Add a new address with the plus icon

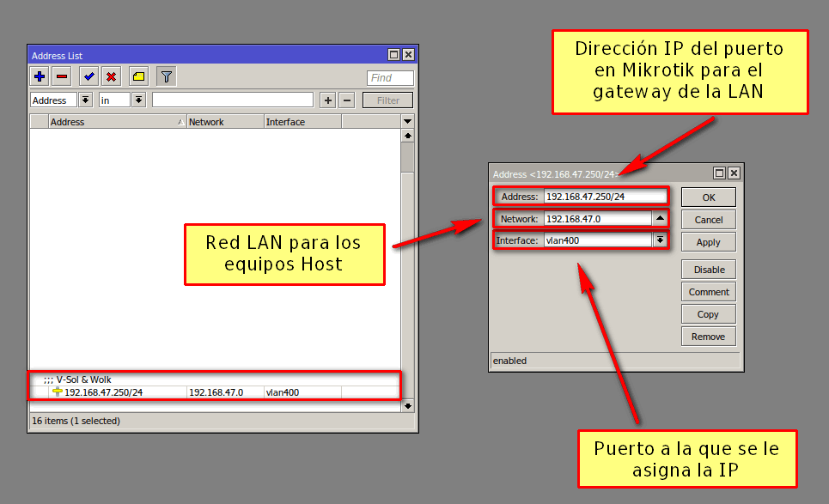(x=40, y=76)
